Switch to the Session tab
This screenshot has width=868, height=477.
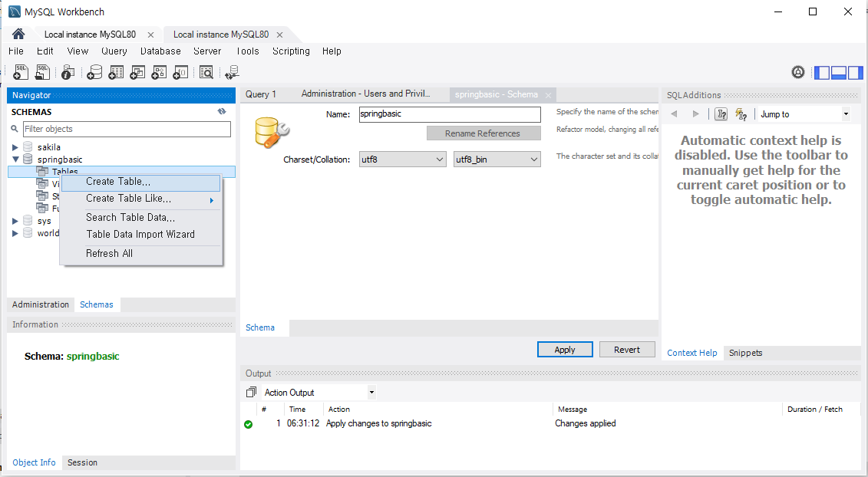82,462
